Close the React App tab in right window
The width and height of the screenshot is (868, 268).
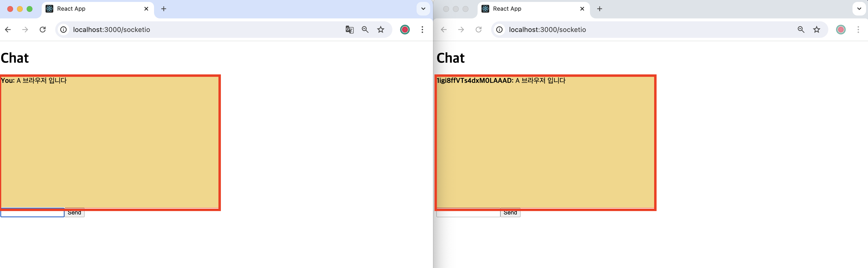click(x=582, y=9)
